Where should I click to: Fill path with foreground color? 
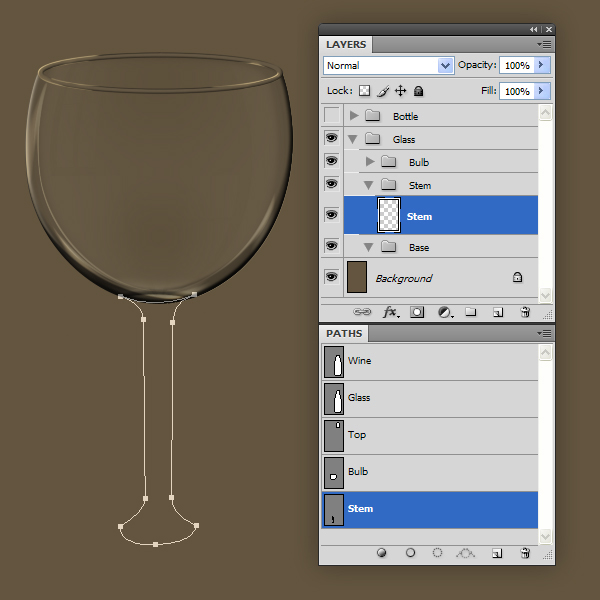[382, 553]
